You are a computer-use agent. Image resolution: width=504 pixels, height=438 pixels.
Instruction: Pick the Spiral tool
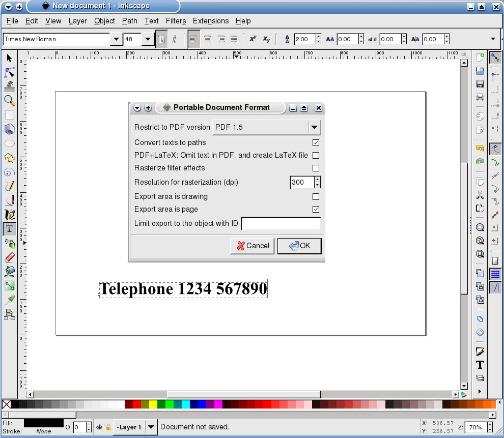(x=9, y=172)
